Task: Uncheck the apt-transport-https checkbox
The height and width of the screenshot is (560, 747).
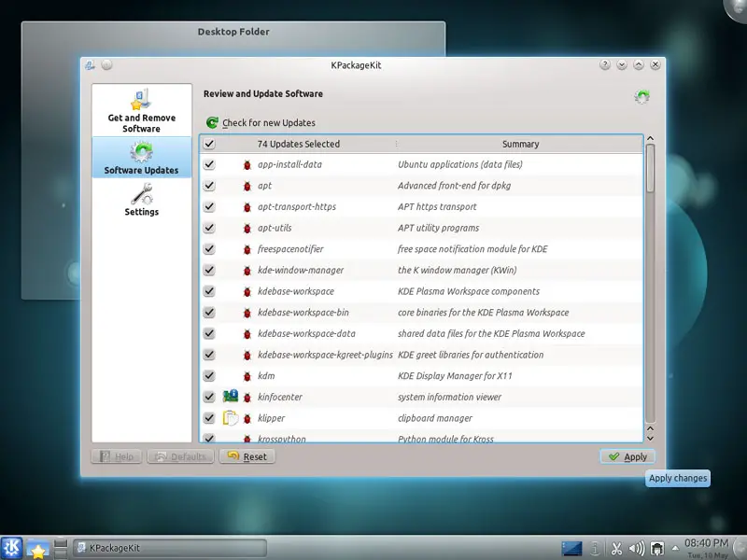Action: tap(209, 206)
